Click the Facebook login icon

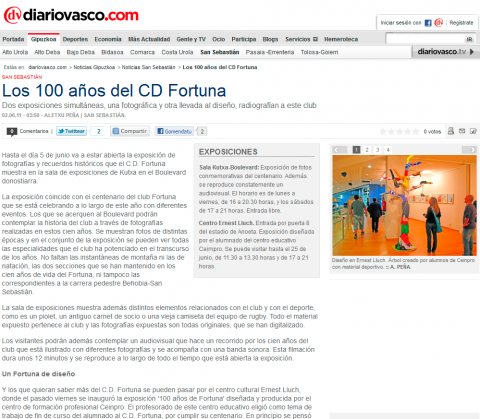coord(428,23)
